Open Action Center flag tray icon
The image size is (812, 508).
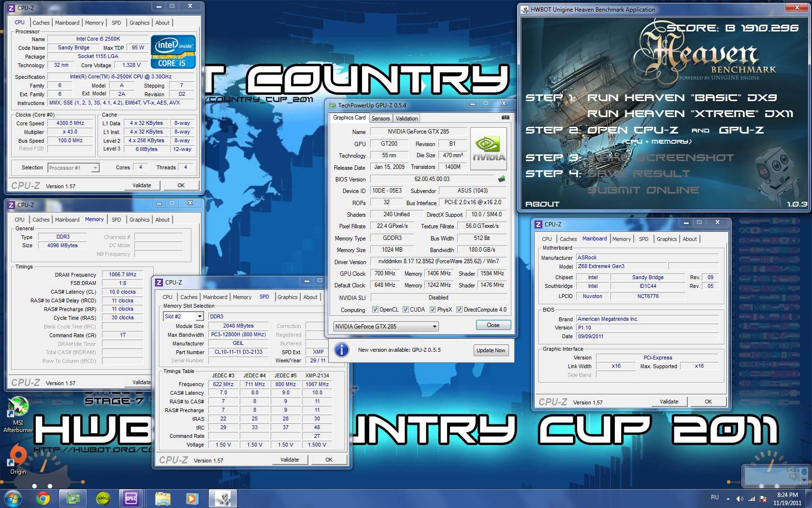(764, 498)
